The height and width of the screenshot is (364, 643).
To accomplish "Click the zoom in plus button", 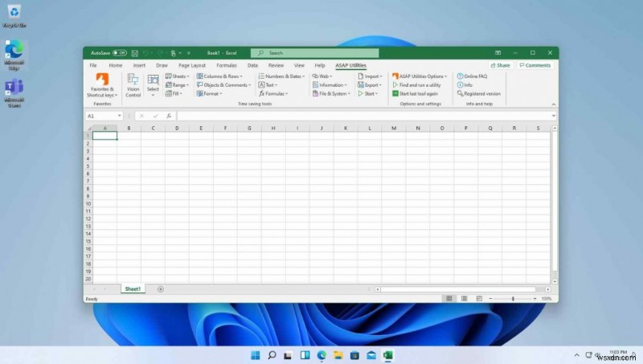I will (x=534, y=299).
